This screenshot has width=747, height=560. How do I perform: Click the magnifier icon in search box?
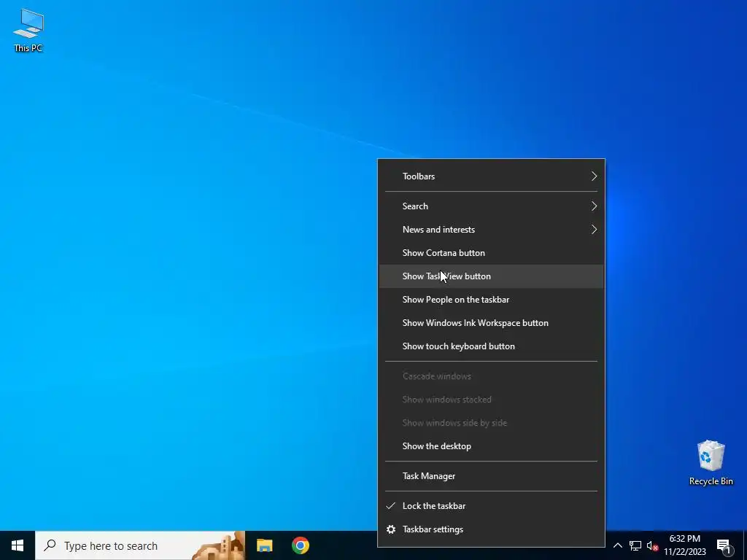point(50,545)
